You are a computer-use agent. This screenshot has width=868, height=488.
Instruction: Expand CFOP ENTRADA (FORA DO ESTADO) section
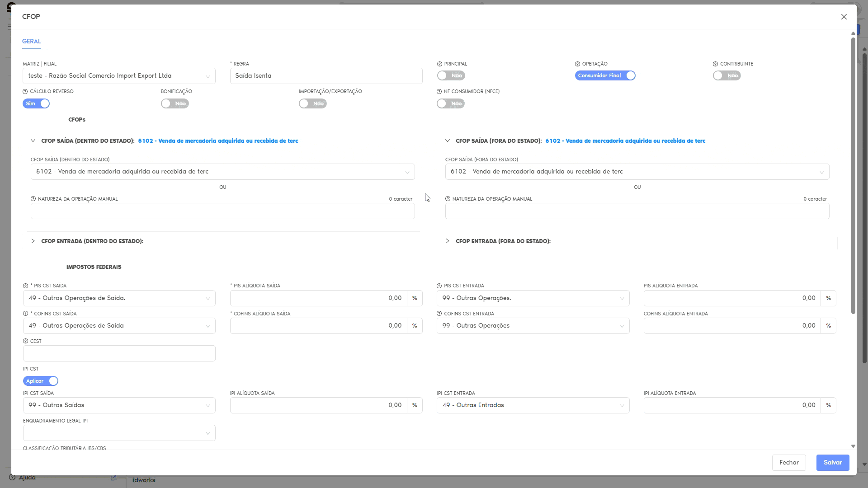pyautogui.click(x=448, y=241)
